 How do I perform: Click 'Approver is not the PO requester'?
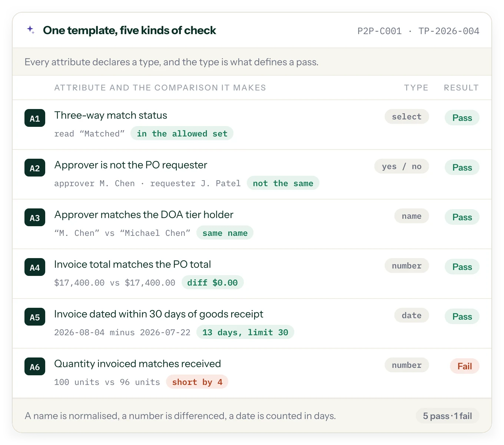pyautogui.click(x=131, y=165)
